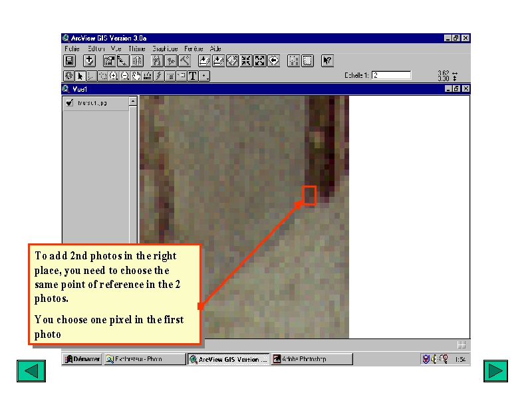Go to previous slide with green left arrow
The height and width of the screenshot is (399, 532).
point(31,371)
